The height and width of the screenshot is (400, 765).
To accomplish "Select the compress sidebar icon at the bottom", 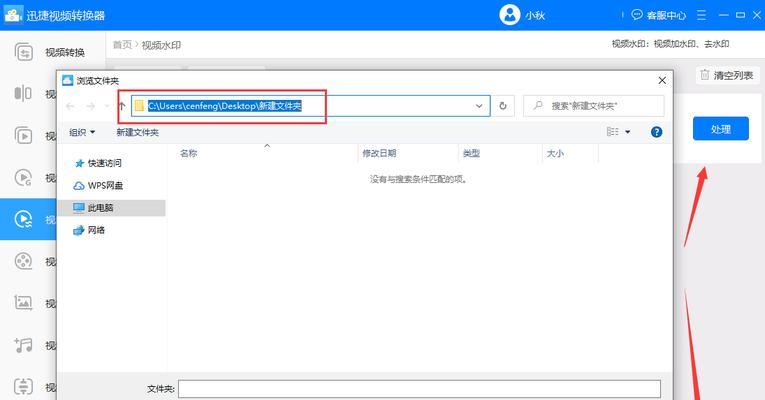I will point(23,386).
